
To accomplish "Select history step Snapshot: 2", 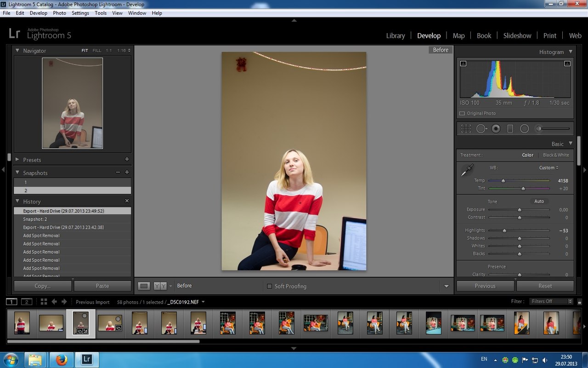I will click(x=73, y=219).
